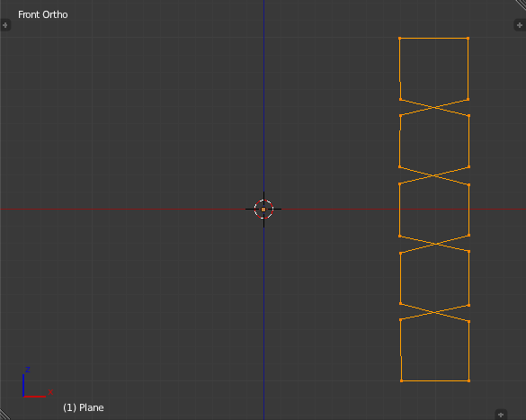Click the (1) Plane object name label
Screen dimensions: 526x420
tap(84, 407)
